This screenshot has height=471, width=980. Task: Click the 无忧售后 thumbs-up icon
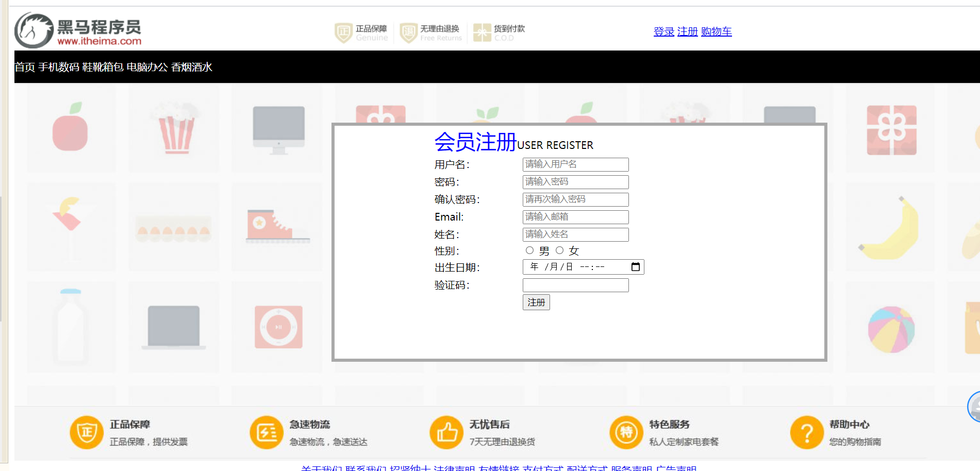[446, 432]
